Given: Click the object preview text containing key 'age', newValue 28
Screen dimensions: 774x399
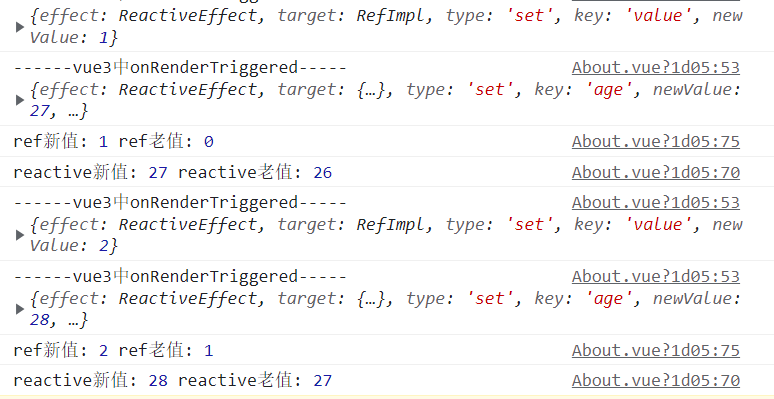Looking at the screenshot, I should (x=386, y=309).
